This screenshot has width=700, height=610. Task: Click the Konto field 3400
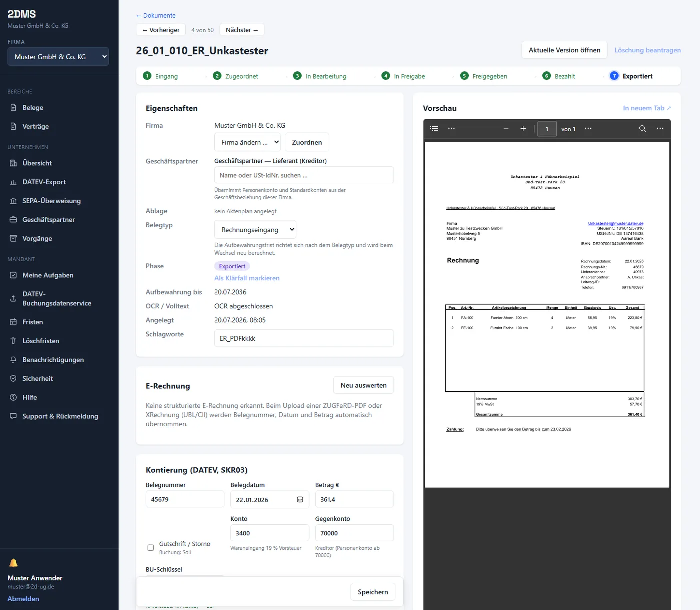[x=270, y=533]
